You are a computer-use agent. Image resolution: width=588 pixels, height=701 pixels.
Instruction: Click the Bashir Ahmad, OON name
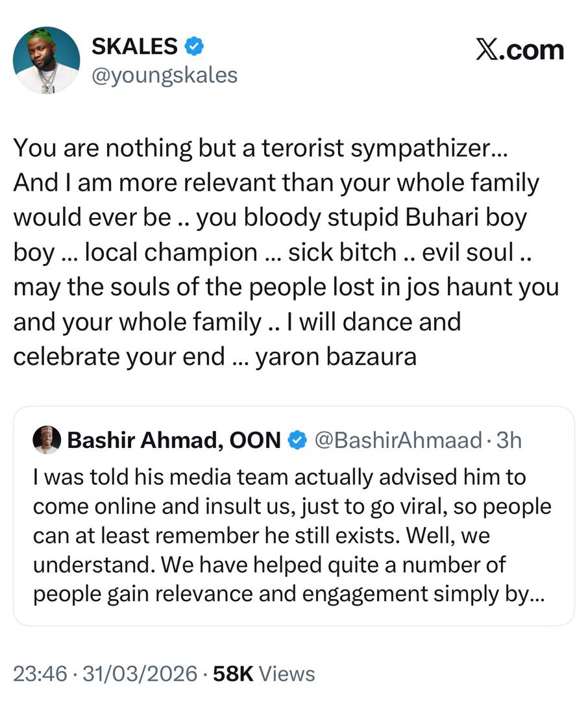point(174,441)
